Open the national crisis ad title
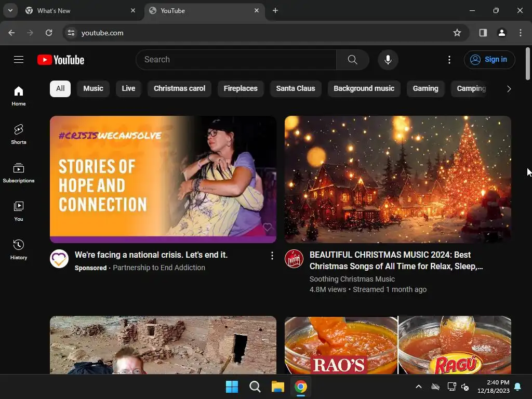 click(x=151, y=255)
